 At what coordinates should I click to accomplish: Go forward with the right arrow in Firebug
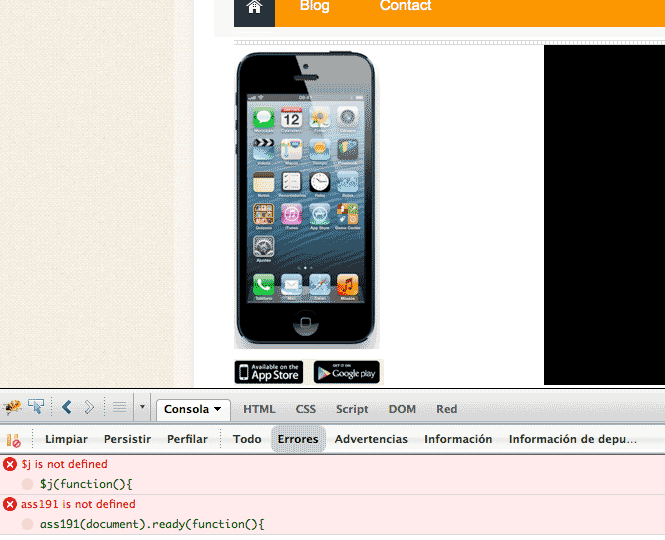pyautogui.click(x=89, y=407)
